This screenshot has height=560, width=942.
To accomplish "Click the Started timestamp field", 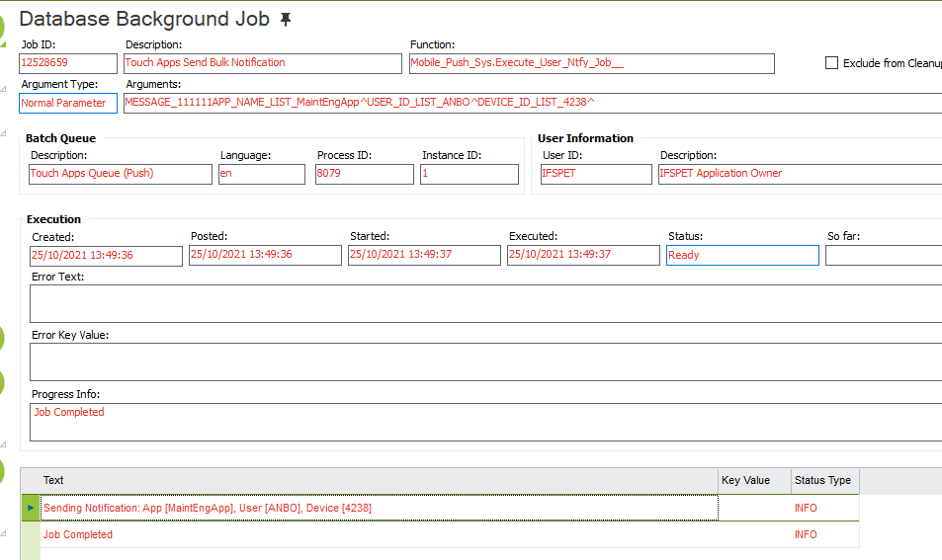I will coord(424,255).
